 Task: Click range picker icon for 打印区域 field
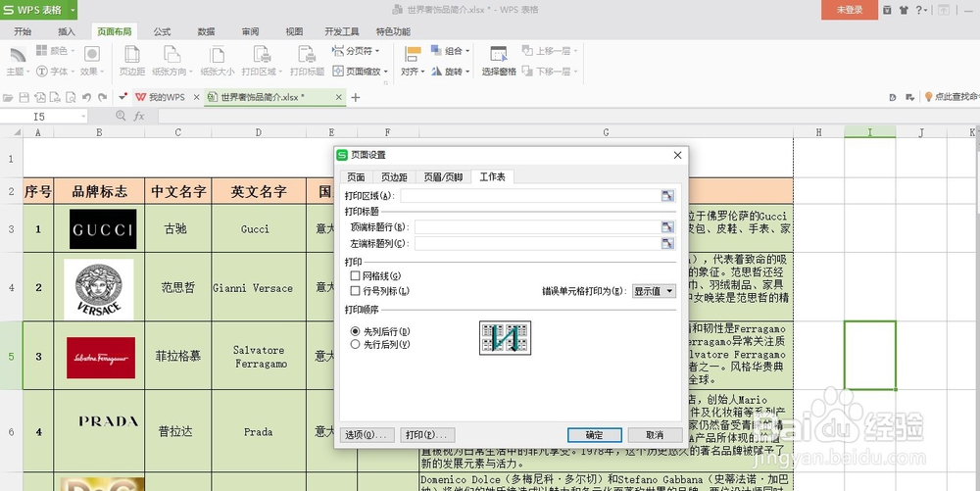[x=667, y=196]
